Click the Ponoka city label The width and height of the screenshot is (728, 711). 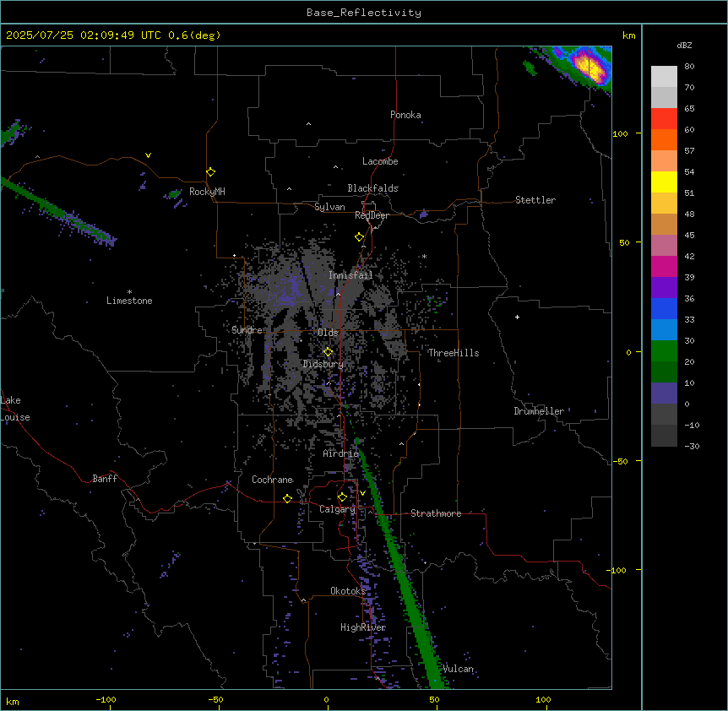405,115
